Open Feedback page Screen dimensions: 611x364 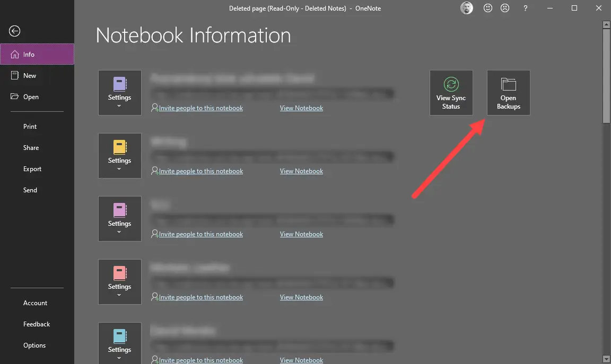[37, 324]
